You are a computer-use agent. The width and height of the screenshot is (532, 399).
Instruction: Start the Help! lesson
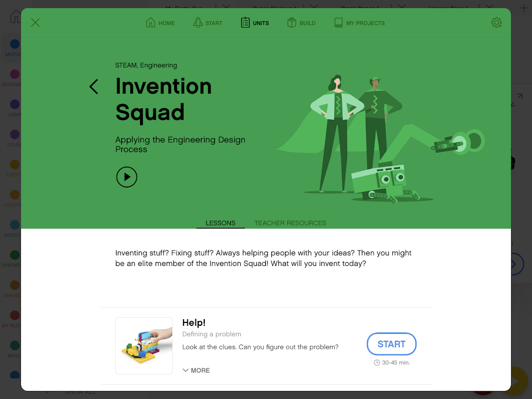[x=391, y=344]
